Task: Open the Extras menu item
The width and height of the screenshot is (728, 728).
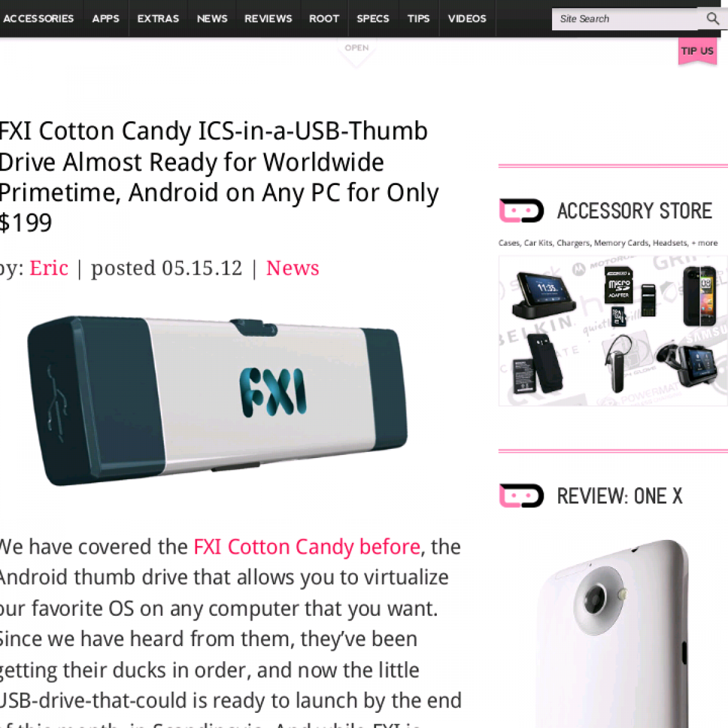Action: [x=158, y=19]
